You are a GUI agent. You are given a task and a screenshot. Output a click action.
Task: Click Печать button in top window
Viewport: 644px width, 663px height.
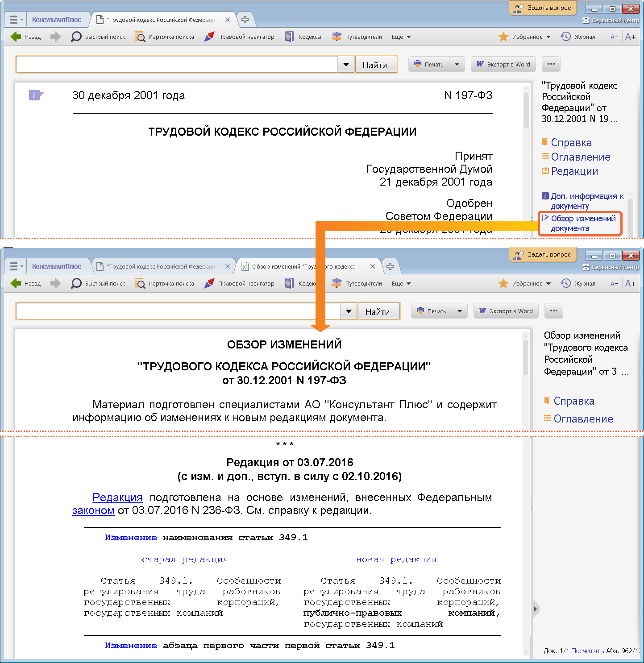coord(429,64)
